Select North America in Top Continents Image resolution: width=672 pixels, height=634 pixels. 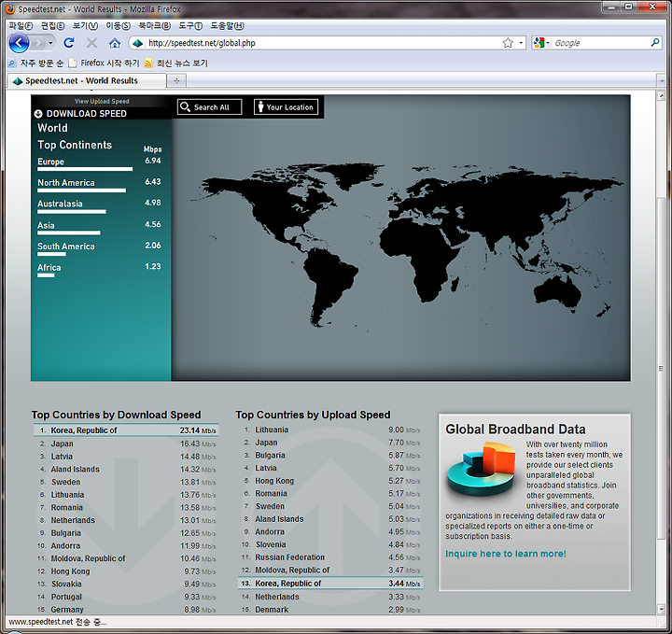tap(66, 183)
